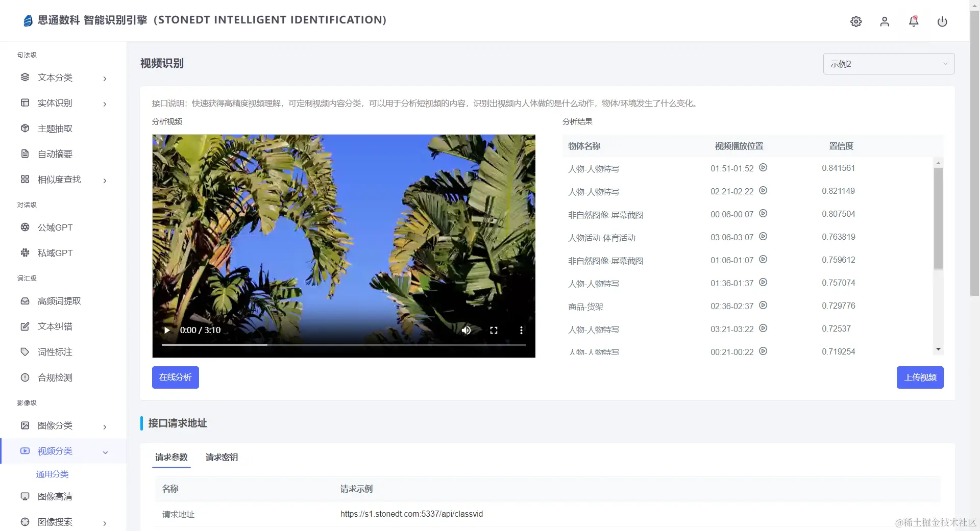The height and width of the screenshot is (531, 980).
Task: Jump to playback position 00:06-00:07
Action: point(763,213)
